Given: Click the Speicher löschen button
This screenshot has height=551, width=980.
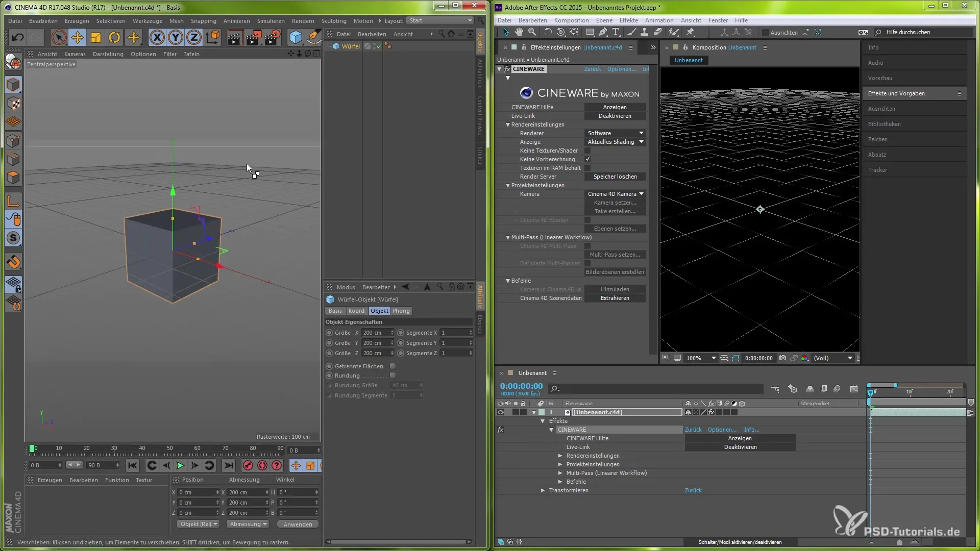Looking at the screenshot, I should click(x=615, y=177).
